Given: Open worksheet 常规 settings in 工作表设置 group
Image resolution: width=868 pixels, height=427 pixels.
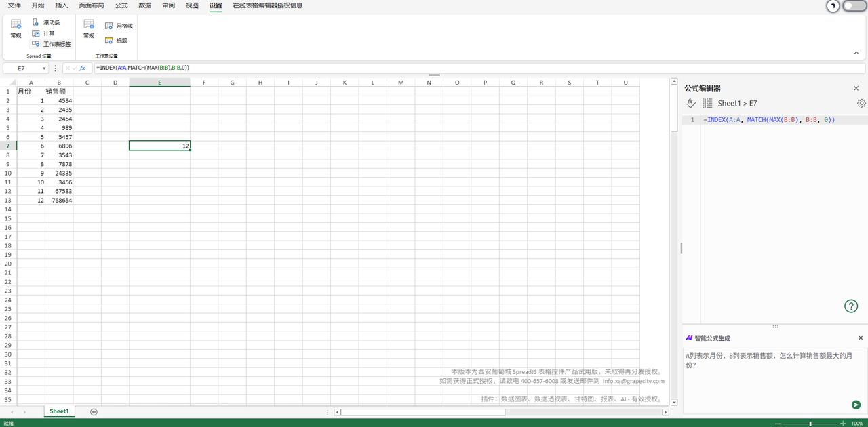Looking at the screenshot, I should [89, 28].
